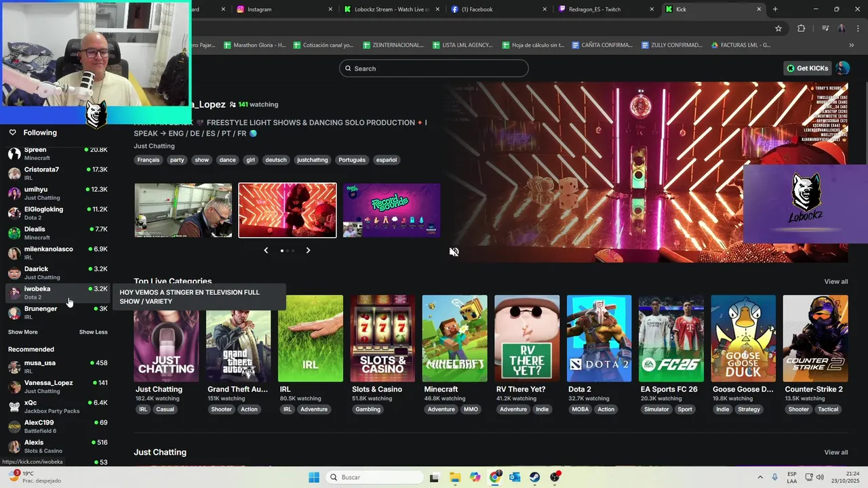Select the middle featured stream thumbnail
The width and height of the screenshot is (868, 488).
point(288,210)
